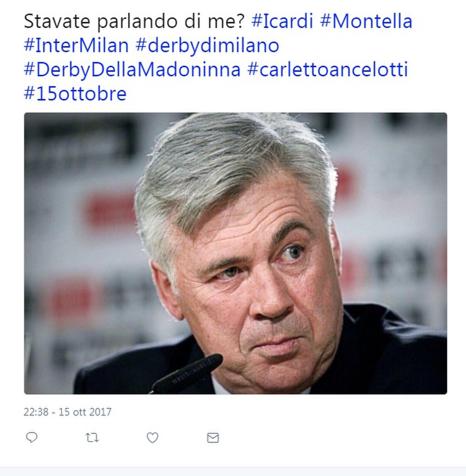Select the #derbydimilano hashtag
Viewport: 466px width, 476px height.
pos(207,46)
